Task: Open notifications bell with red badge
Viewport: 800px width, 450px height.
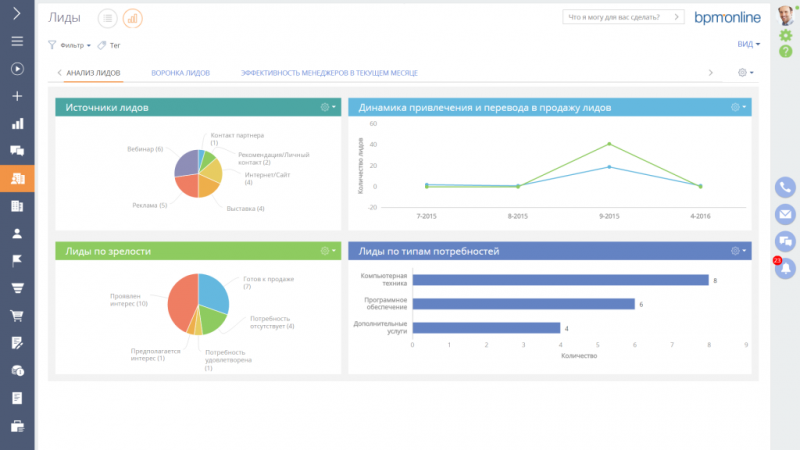Action: (x=785, y=267)
